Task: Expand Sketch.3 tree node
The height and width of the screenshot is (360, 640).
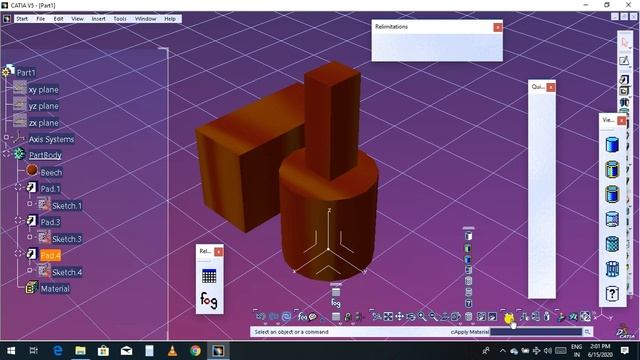Action: pyautogui.click(x=29, y=237)
